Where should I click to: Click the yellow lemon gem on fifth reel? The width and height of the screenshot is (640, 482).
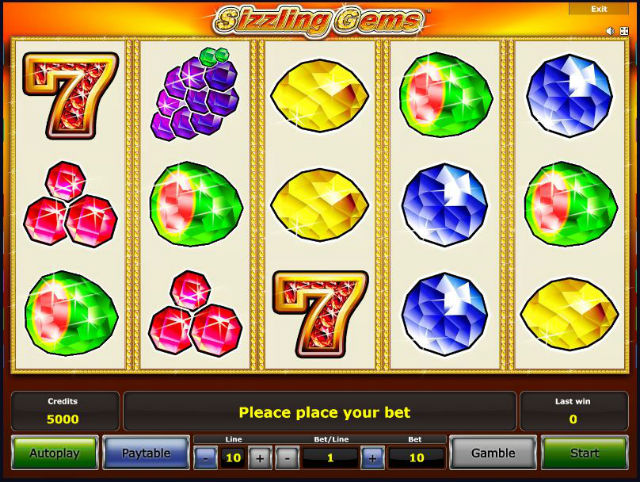[569, 314]
